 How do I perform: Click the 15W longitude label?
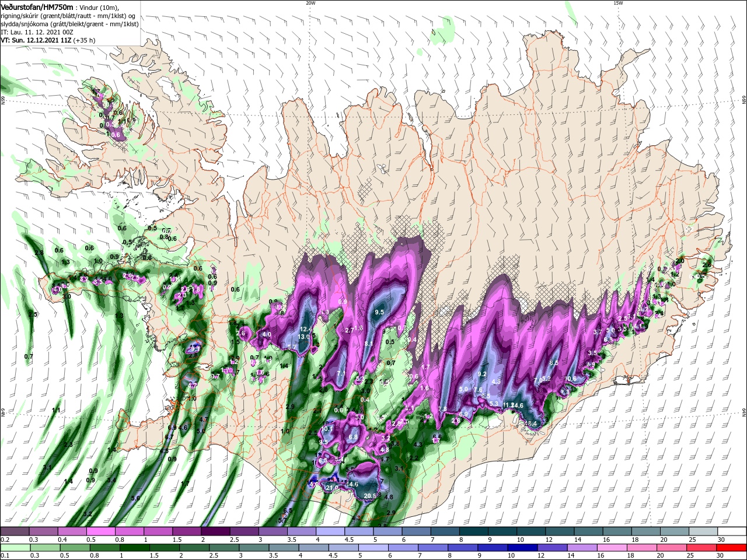(x=617, y=3)
